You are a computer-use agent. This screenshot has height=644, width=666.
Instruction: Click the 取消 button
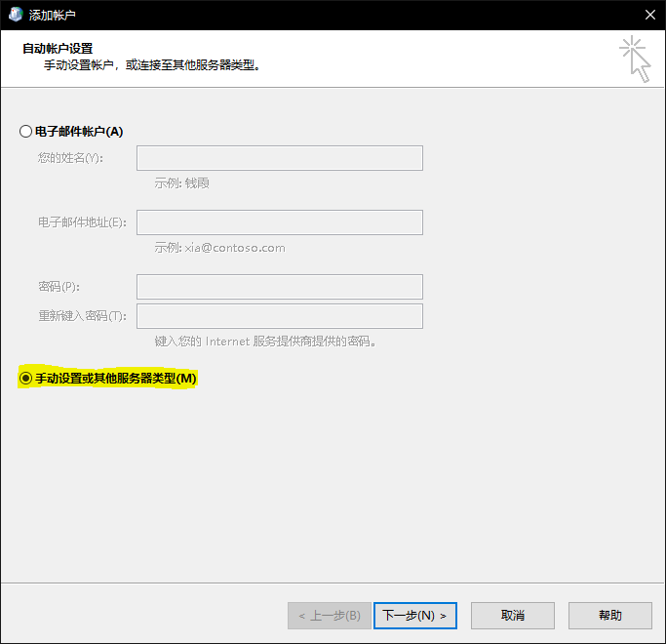point(513,615)
